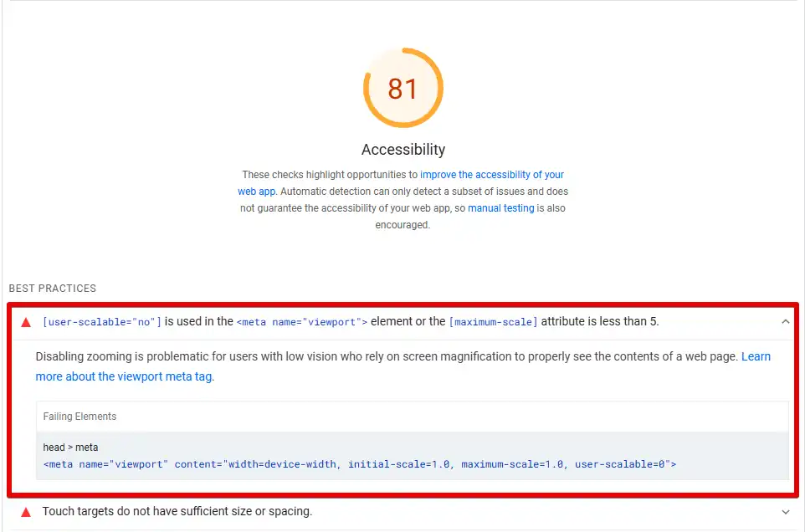Viewport: 805px width, 532px height.
Task: Click the Failing Elements table header
Action: pyautogui.click(x=79, y=417)
